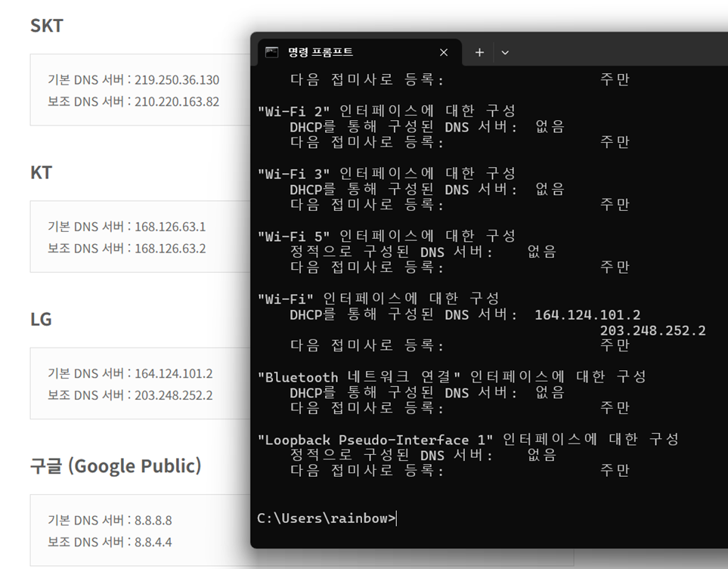728x569 pixels.
Task: Select LG secondary DNS 203.248.252.2 on webpage
Action: (x=174, y=395)
